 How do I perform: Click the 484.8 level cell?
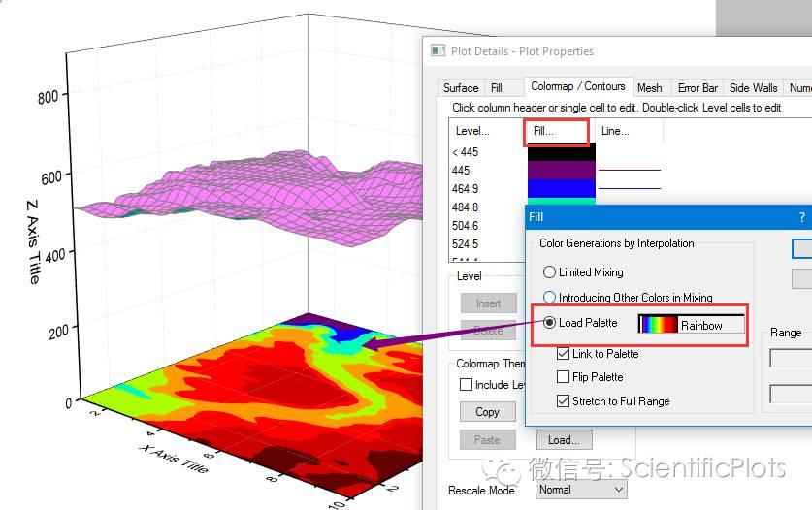[466, 207]
